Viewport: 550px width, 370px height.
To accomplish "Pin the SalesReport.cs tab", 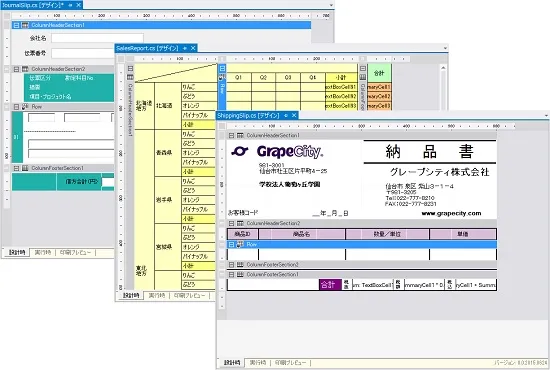I will pos(185,48).
